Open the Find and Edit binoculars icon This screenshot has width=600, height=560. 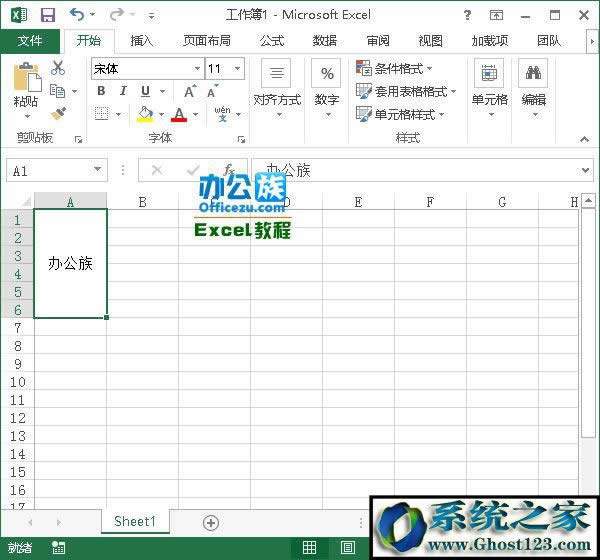point(533,73)
